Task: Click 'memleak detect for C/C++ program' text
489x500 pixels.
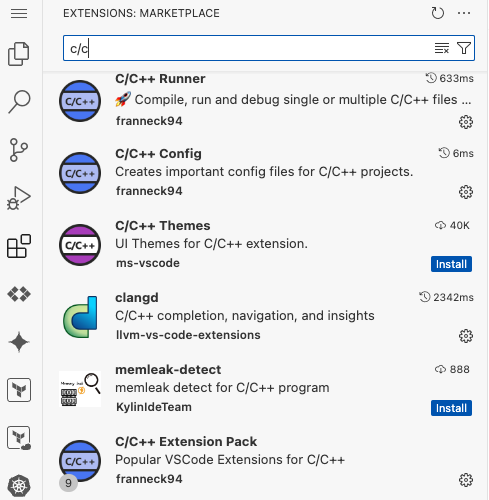Action: (222, 388)
